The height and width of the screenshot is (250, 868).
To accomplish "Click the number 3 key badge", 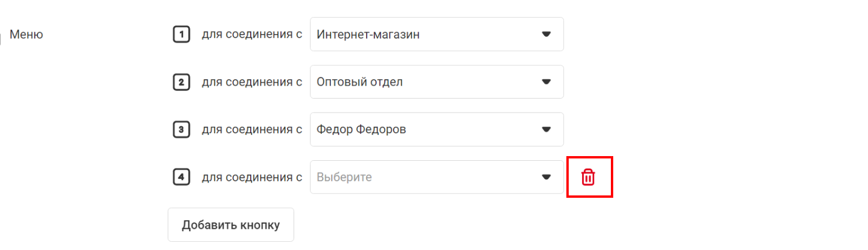I will [x=182, y=130].
